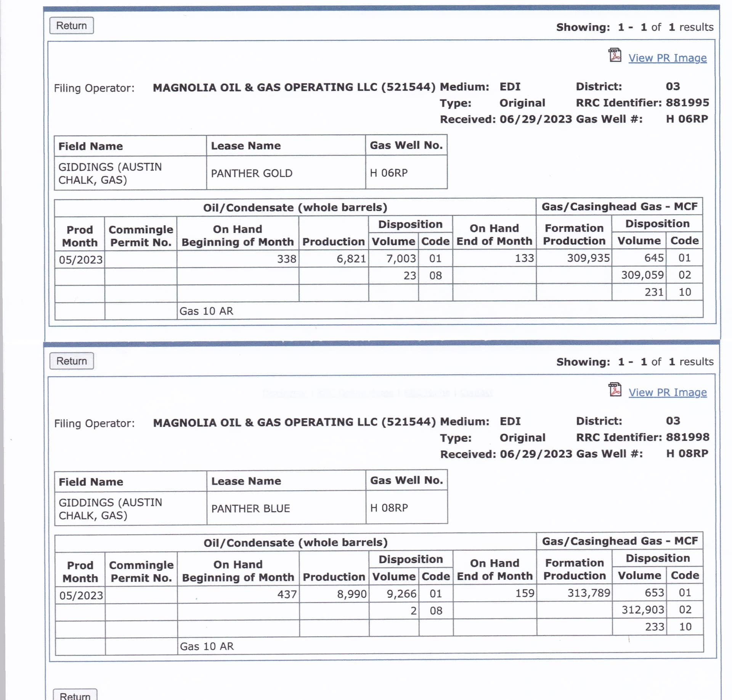
Task: Open View PR Image link for RRC 881998
Action: click(x=668, y=393)
